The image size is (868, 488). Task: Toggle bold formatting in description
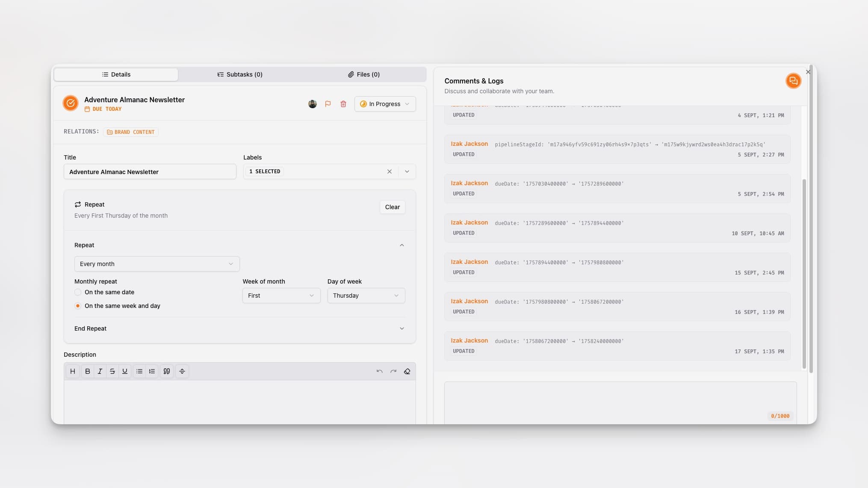[x=88, y=371]
